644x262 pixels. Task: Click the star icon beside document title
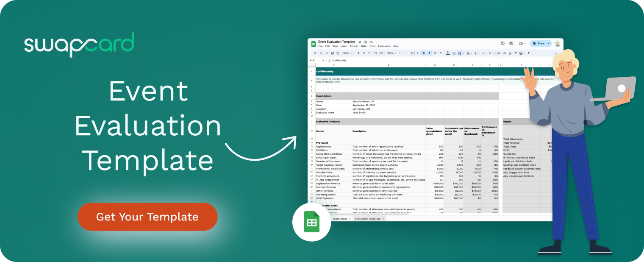(360, 42)
